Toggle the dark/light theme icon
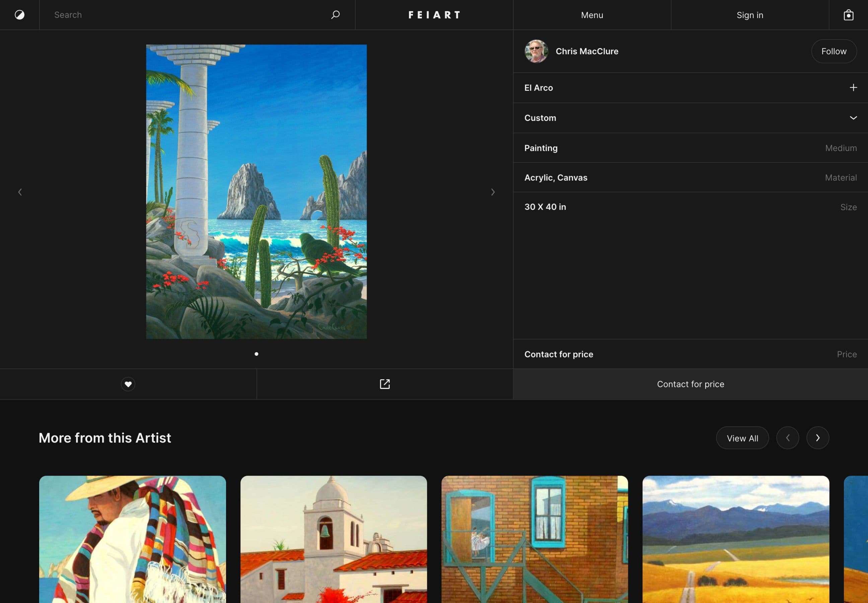 pos(20,15)
